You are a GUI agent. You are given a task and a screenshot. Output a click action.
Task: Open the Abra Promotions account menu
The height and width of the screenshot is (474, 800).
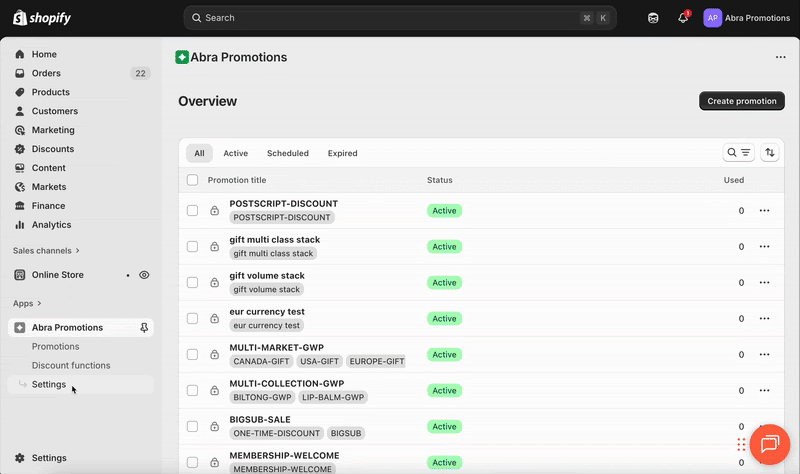pyautogui.click(x=746, y=18)
